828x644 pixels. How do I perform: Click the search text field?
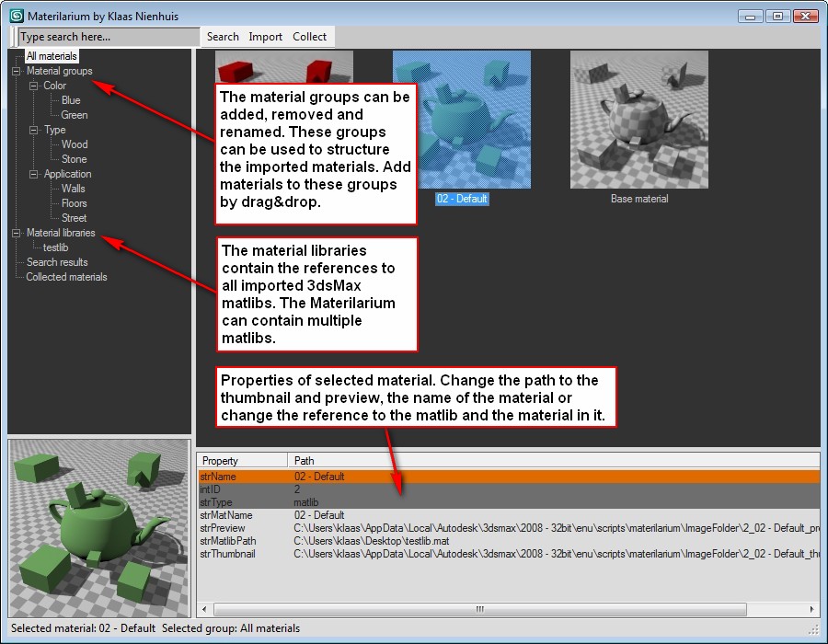pyautogui.click(x=109, y=37)
